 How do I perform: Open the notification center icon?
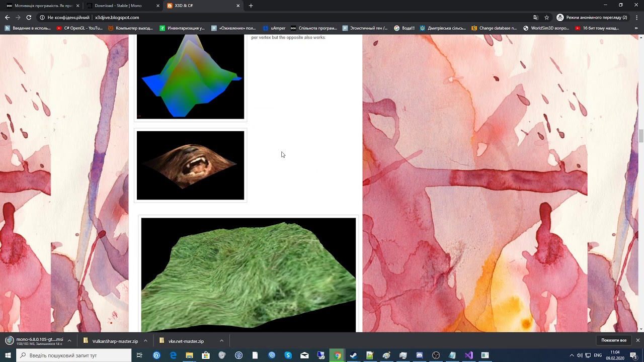click(633, 355)
